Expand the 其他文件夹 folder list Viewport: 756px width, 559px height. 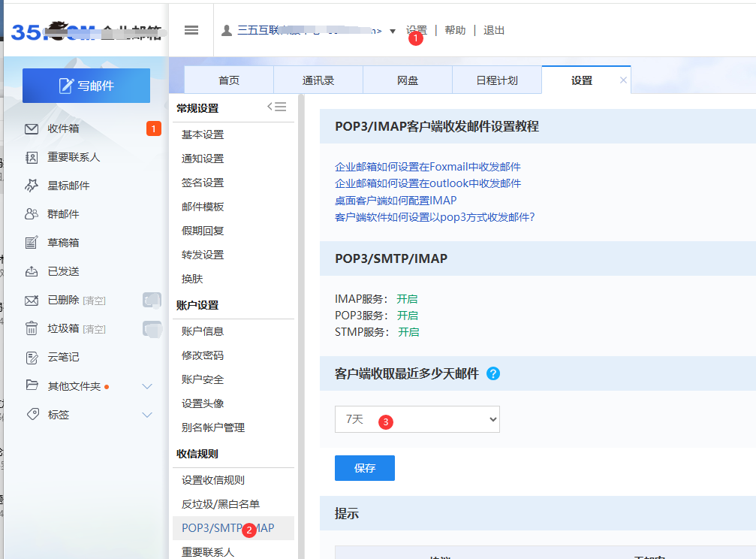(147, 386)
